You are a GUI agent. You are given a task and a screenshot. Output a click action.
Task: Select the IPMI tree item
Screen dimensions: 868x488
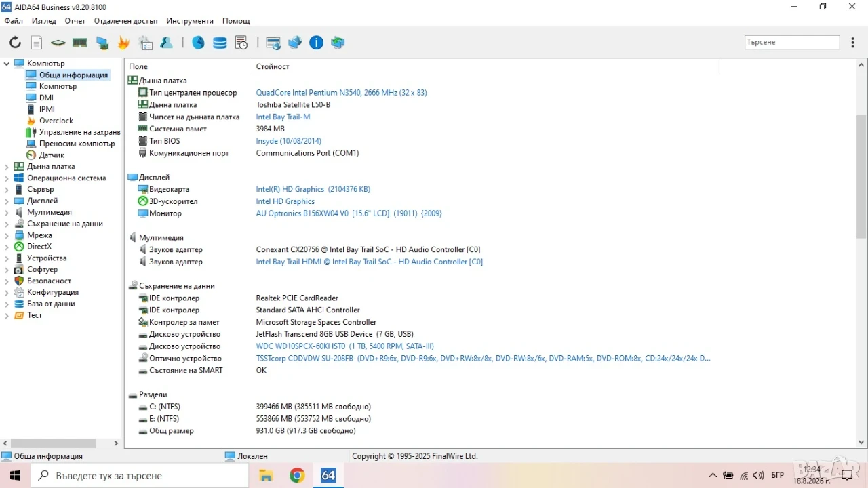[x=47, y=109]
